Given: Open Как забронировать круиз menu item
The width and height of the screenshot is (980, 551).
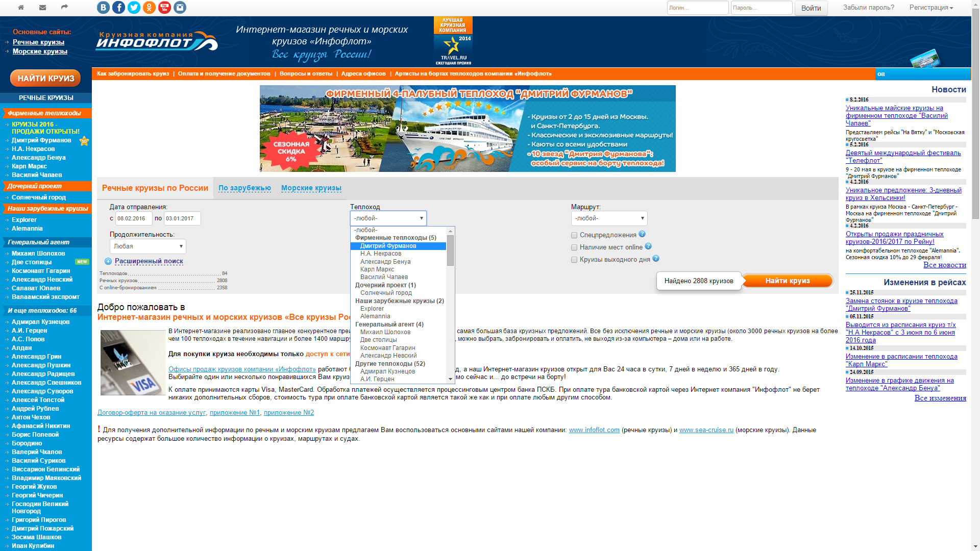Looking at the screenshot, I should (x=133, y=73).
